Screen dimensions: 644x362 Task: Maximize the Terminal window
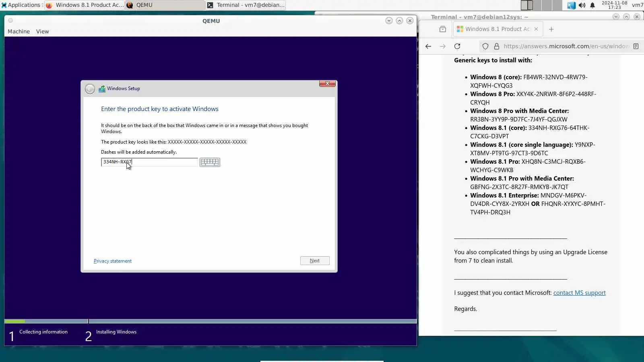point(626,16)
